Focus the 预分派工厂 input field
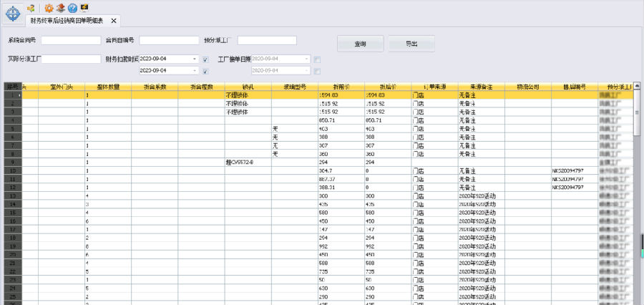The height and width of the screenshot is (305, 644). pos(267,40)
